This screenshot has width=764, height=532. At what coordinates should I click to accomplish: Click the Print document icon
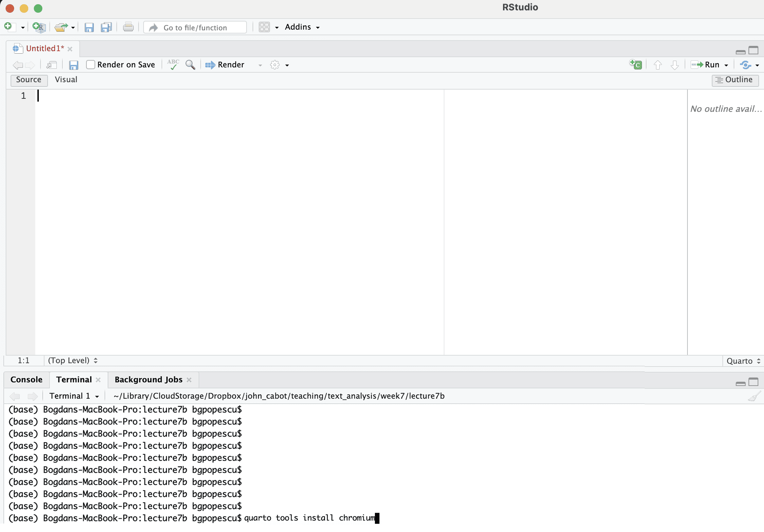[128, 27]
